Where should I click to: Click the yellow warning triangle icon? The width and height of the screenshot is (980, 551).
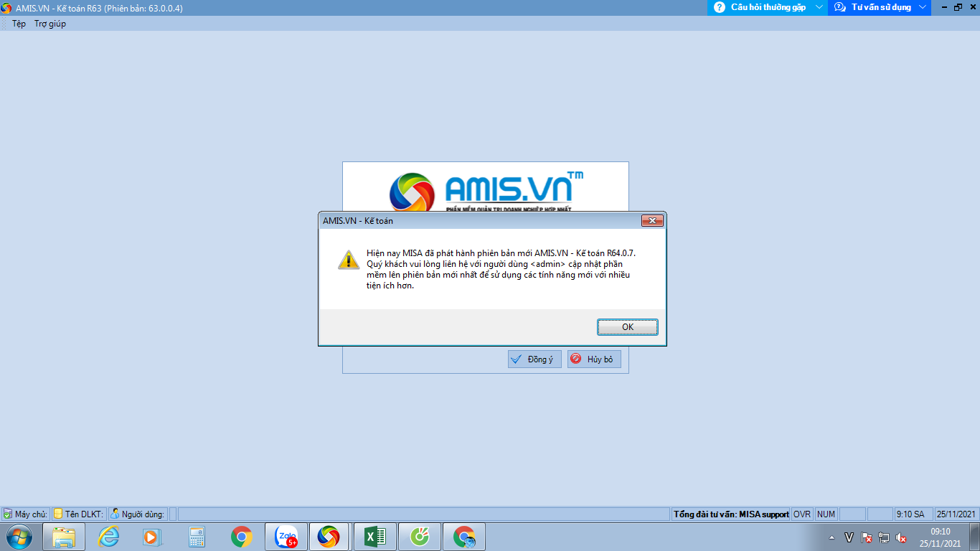(x=349, y=260)
